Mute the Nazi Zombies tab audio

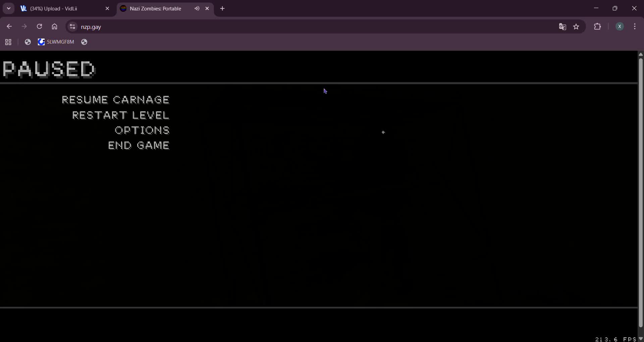coord(197,9)
